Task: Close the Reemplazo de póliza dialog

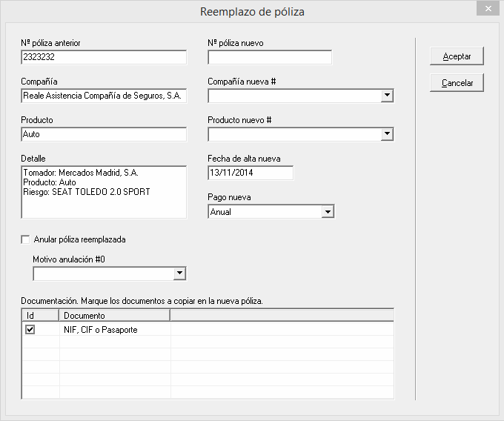Action: (488, 9)
